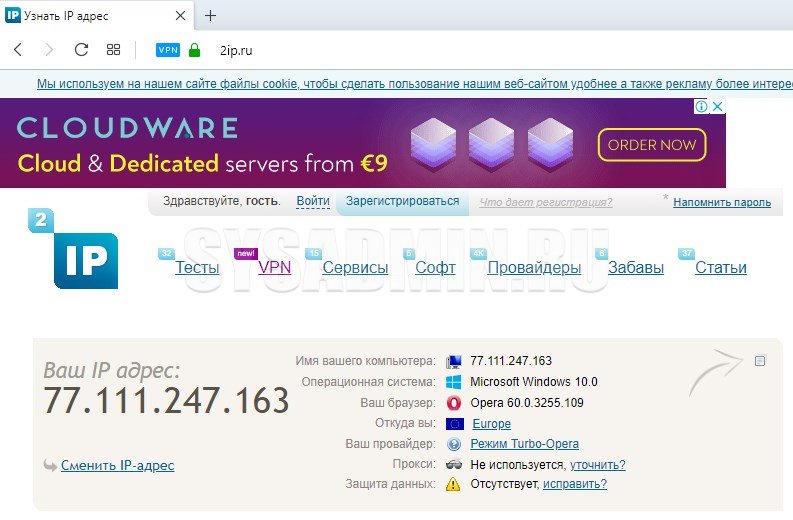Click the Войти login link
The height and width of the screenshot is (520, 793).
313,202
